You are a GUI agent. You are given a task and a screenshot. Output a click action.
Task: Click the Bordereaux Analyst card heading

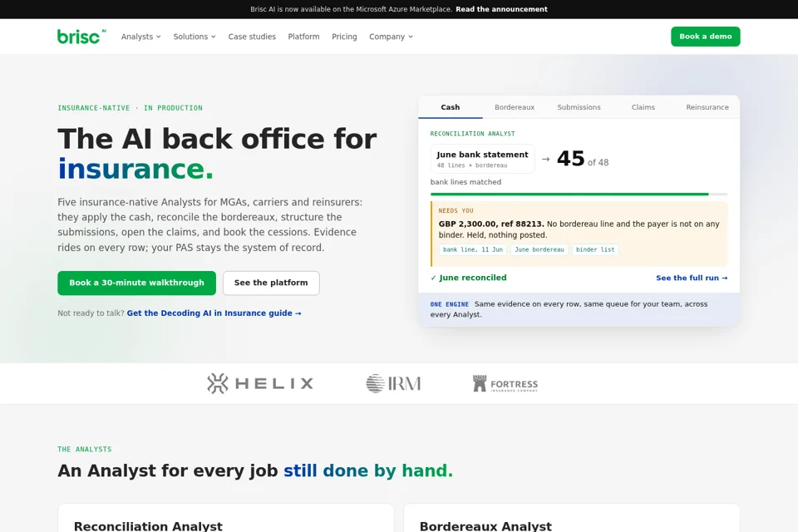click(485, 526)
